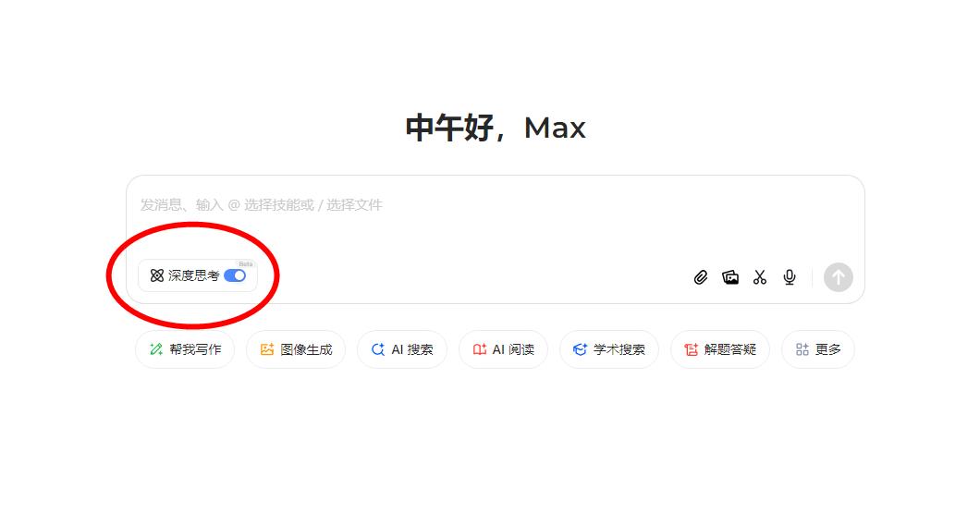980x525 pixels.
Task: Click the paperclip attach file icon
Action: point(701,277)
